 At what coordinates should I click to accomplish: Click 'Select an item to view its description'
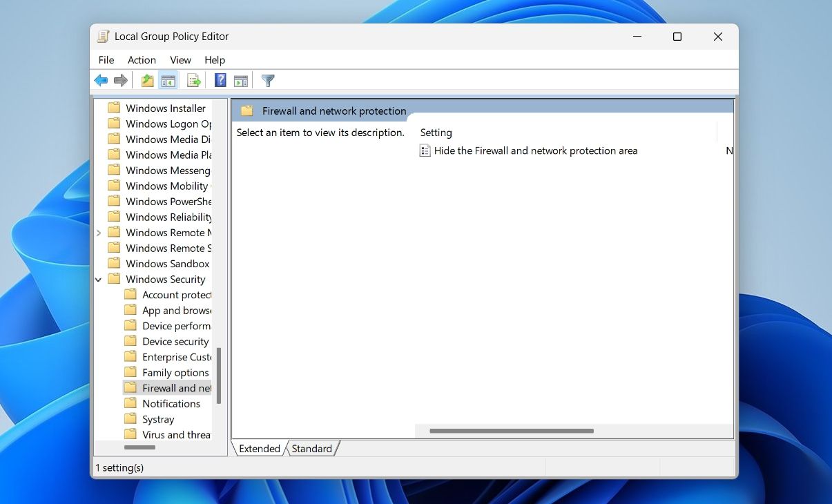click(320, 133)
